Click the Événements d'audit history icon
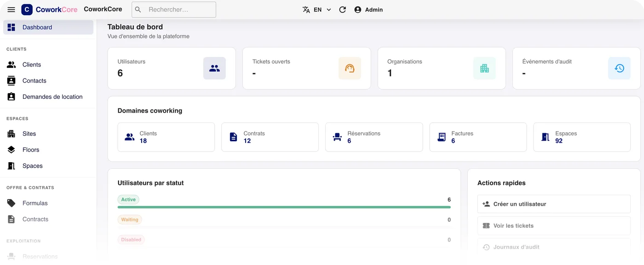644x265 pixels. point(619,68)
